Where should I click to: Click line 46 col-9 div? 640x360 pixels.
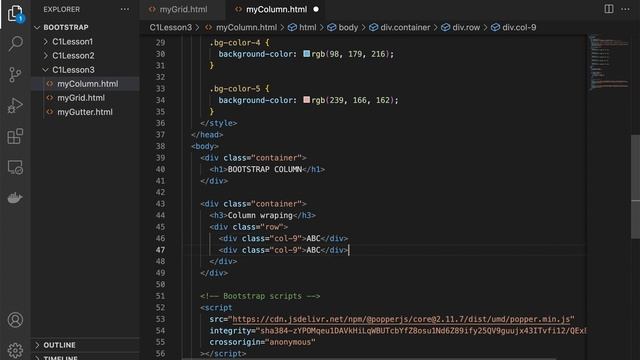(x=283, y=238)
